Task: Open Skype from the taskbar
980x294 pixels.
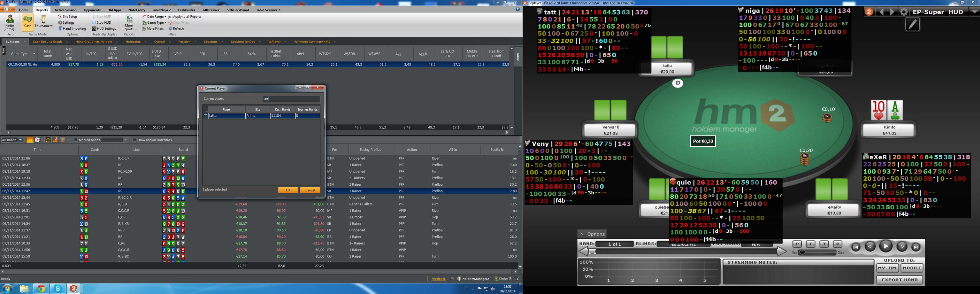Action: click(x=58, y=289)
